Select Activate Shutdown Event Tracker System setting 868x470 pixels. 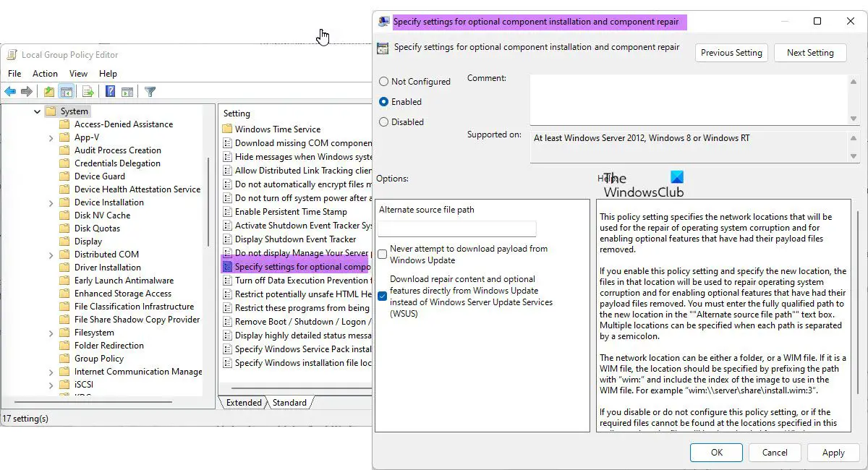tap(302, 226)
